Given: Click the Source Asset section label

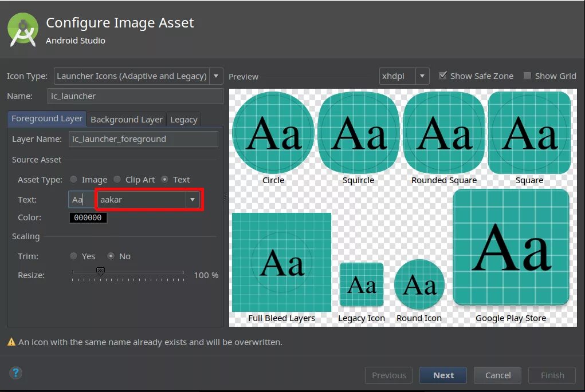Looking at the screenshot, I should (x=37, y=160).
